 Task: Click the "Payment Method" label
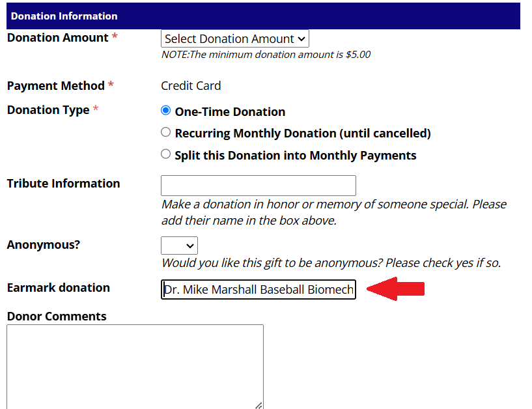[55, 86]
